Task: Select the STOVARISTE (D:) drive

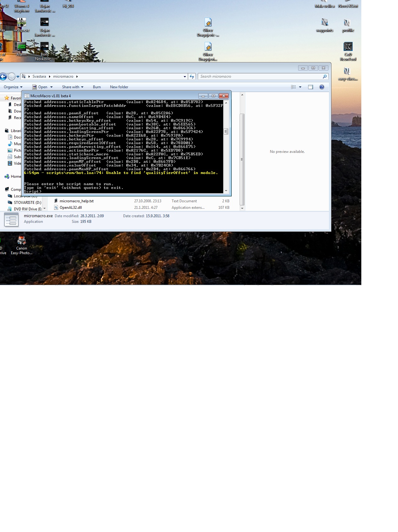Action: pyautogui.click(x=27, y=203)
